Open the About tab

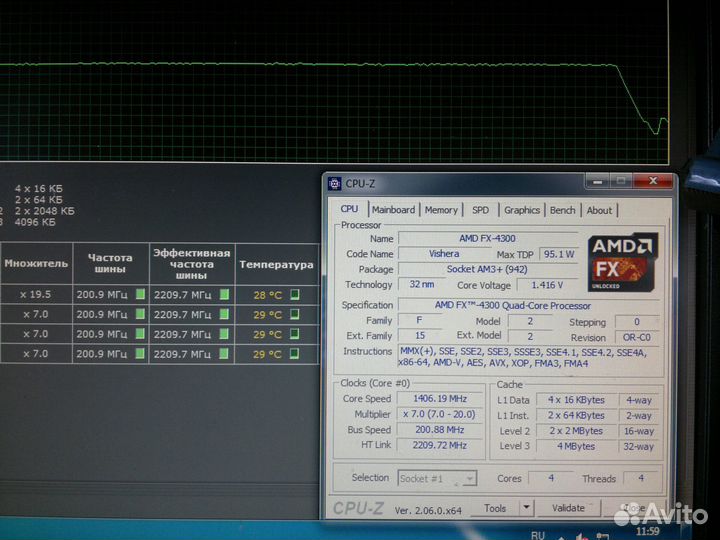point(599,210)
